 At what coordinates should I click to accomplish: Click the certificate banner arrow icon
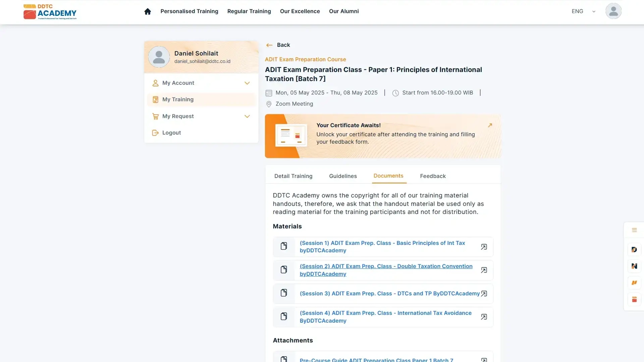click(x=490, y=125)
